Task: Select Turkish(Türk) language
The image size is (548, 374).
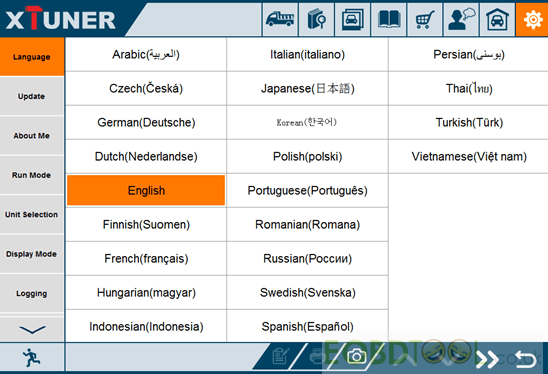Action: tap(469, 122)
